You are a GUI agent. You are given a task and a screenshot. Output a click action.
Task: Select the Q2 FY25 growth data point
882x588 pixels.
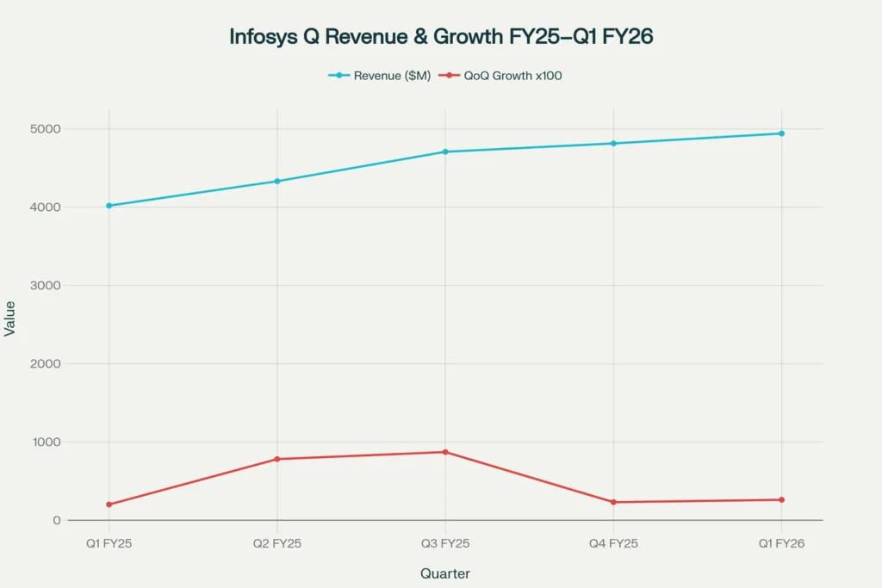click(x=276, y=459)
